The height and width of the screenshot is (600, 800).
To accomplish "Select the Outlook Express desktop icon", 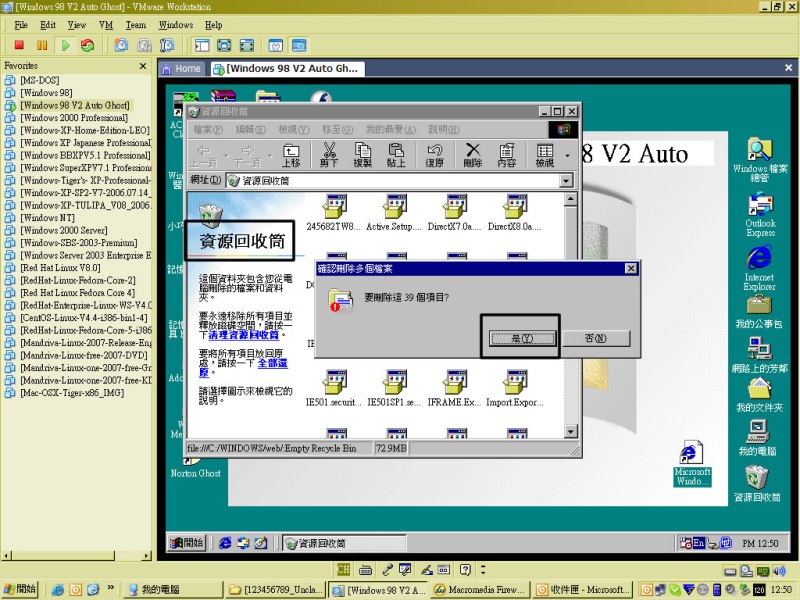I will [760, 214].
